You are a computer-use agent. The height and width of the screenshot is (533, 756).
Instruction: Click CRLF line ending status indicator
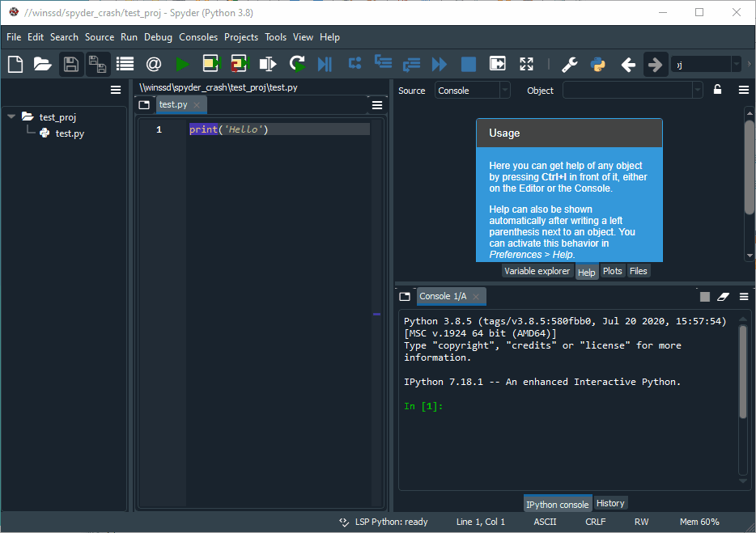point(596,522)
